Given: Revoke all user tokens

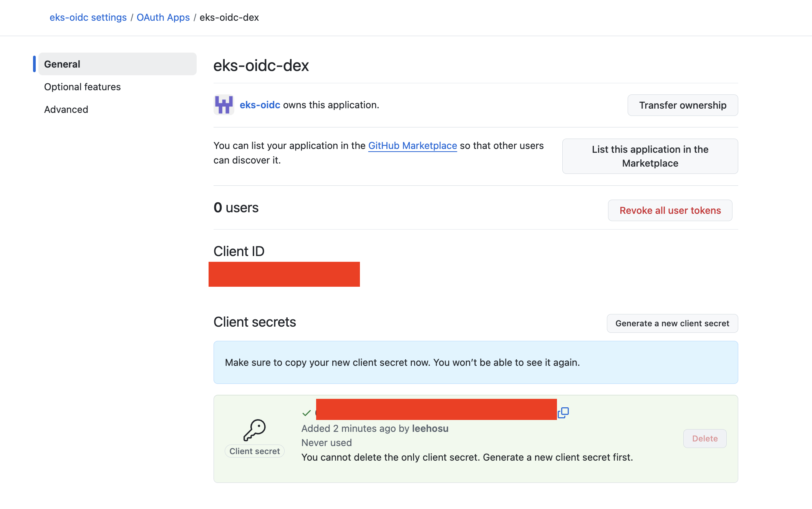Looking at the screenshot, I should (670, 210).
